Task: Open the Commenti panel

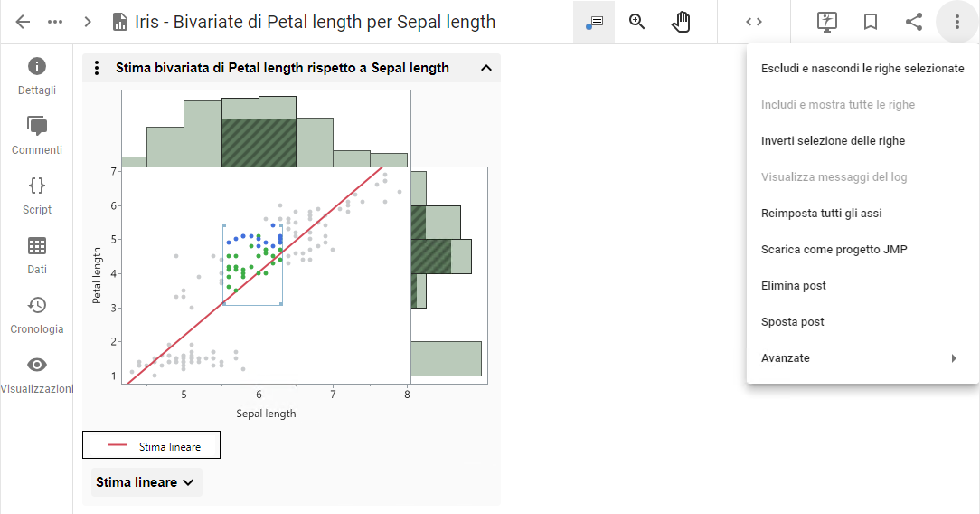Action: 37,135
